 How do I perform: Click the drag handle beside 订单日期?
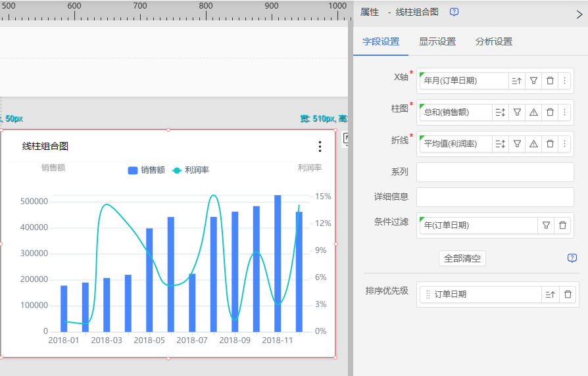[x=428, y=294]
